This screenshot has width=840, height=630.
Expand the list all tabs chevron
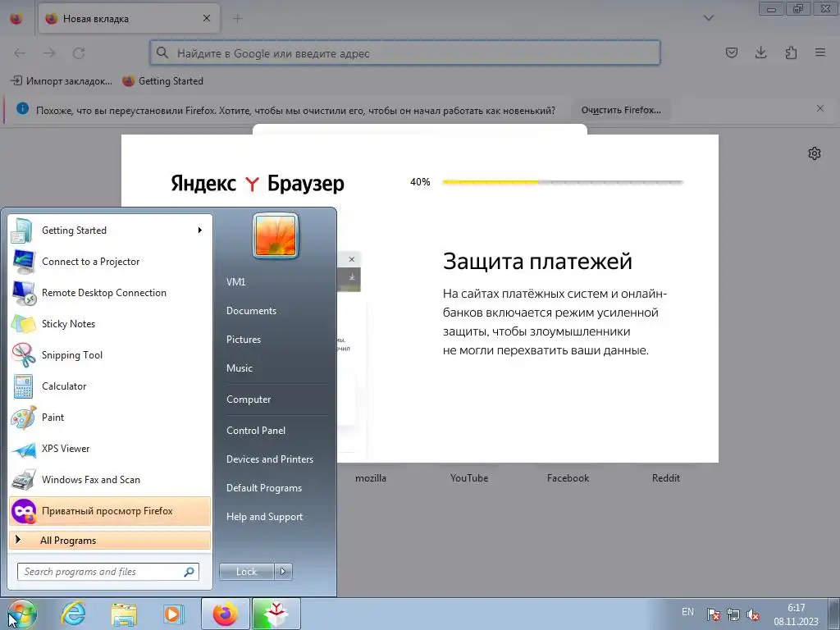[708, 18]
